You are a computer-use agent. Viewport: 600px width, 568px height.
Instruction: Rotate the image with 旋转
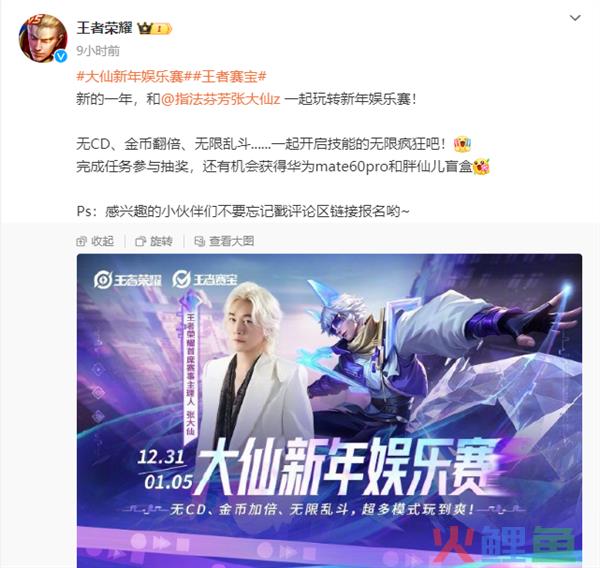154,241
